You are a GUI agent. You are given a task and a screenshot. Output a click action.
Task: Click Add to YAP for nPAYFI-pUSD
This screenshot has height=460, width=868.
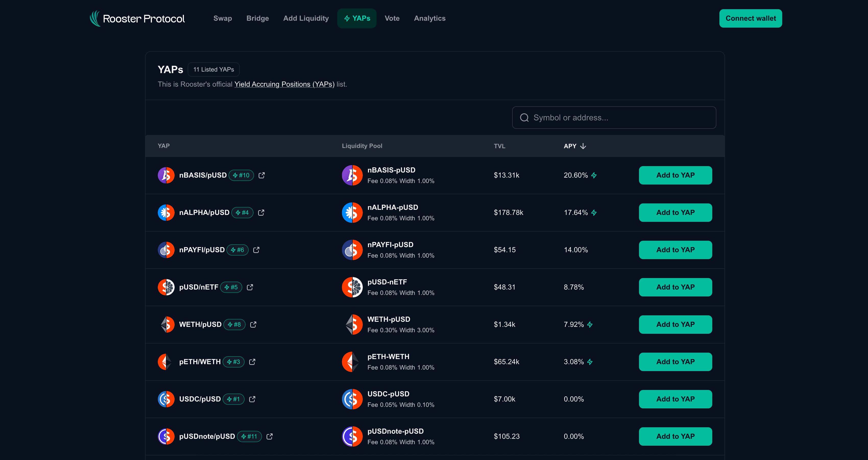click(675, 250)
